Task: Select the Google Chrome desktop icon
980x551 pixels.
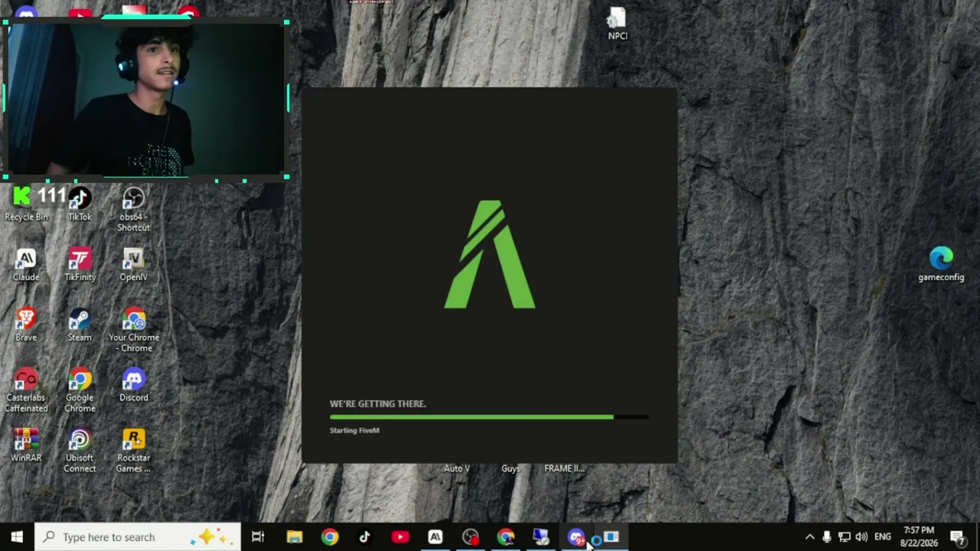Action: (80, 390)
